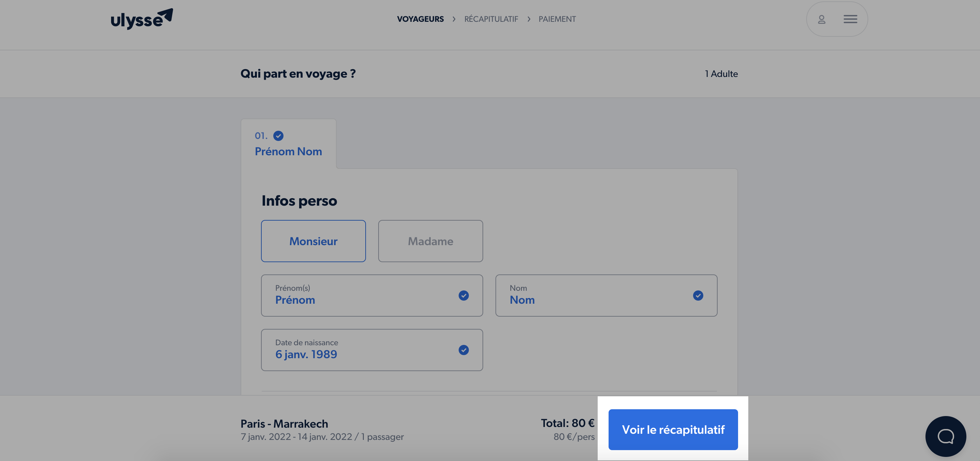Click the Voir le récapitulatif button
980x461 pixels.
(673, 429)
